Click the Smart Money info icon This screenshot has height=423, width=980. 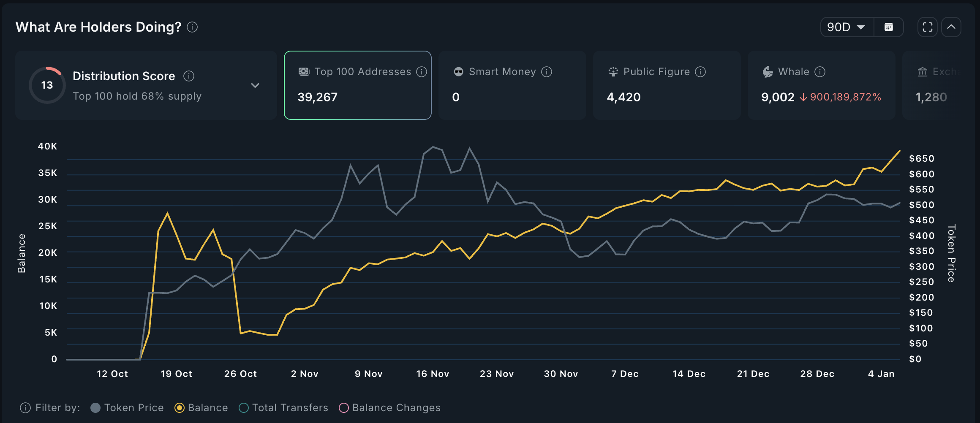(547, 72)
